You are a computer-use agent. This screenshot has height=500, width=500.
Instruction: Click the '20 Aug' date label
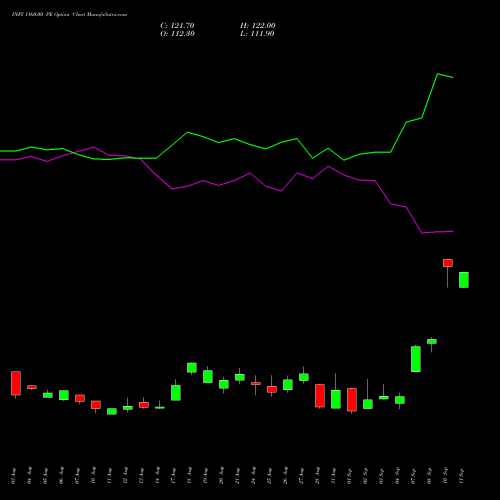coord(222,476)
